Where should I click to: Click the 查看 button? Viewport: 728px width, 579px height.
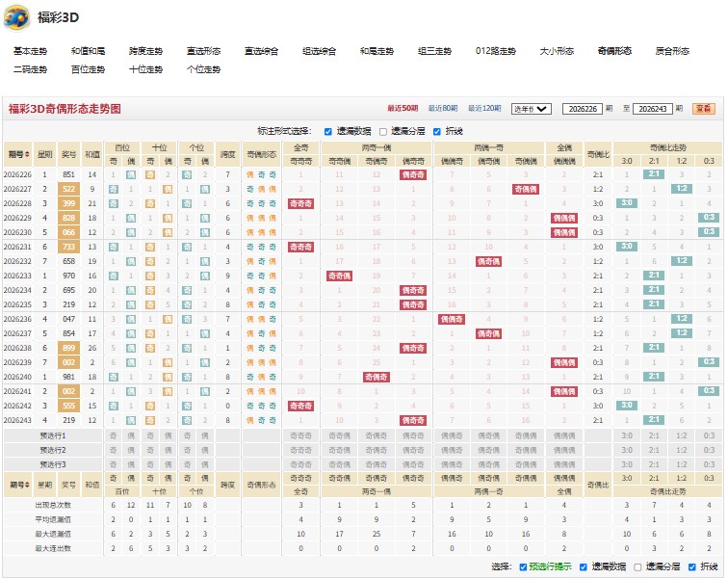(703, 109)
